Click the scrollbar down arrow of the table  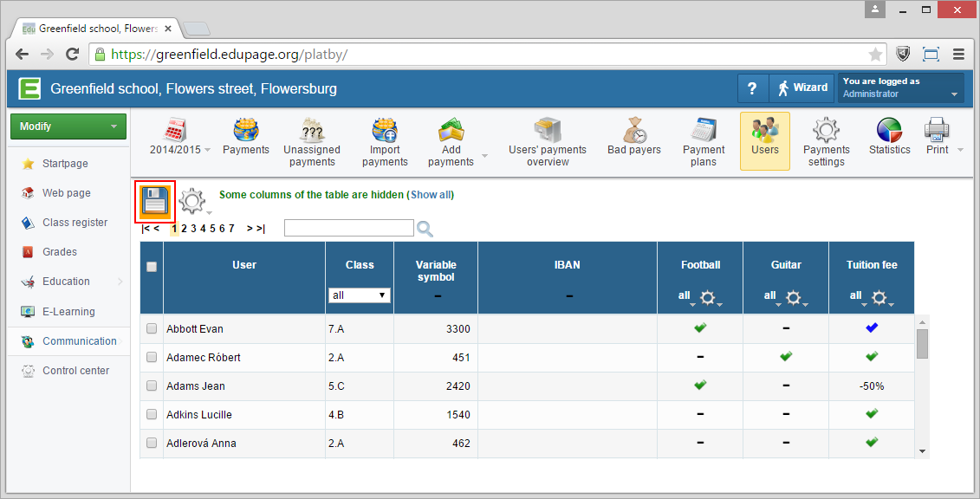coord(922,450)
